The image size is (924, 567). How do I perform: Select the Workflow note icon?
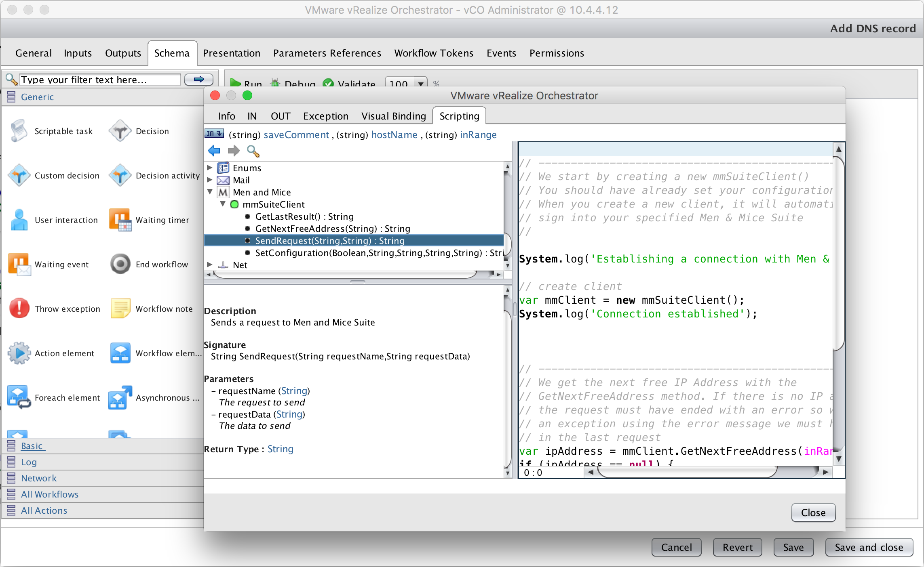(120, 309)
